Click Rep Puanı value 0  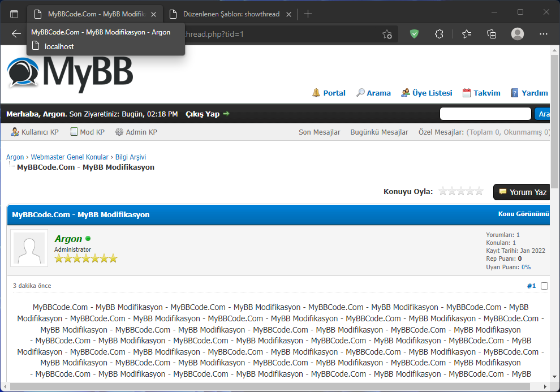pyautogui.click(x=520, y=259)
